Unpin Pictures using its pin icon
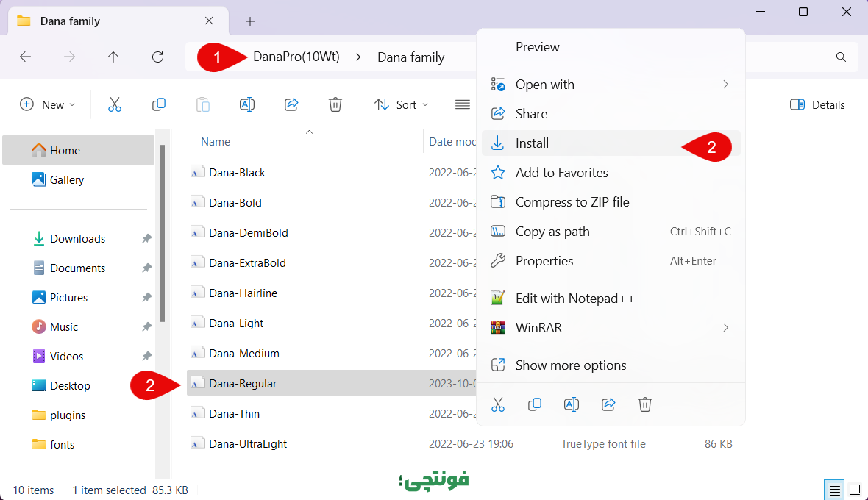This screenshot has width=868, height=500. click(x=146, y=297)
